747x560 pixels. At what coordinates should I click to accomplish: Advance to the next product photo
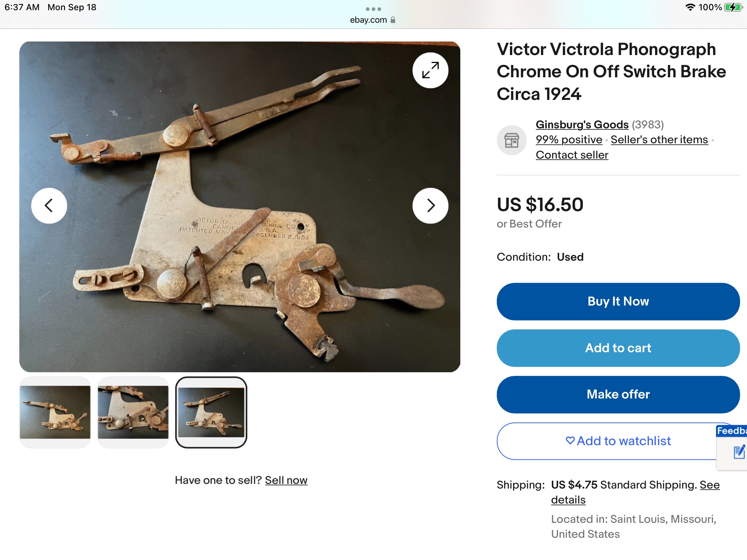tap(430, 206)
